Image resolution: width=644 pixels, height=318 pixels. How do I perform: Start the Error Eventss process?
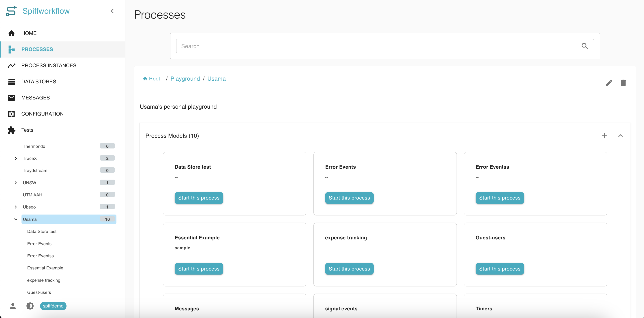[x=500, y=198]
